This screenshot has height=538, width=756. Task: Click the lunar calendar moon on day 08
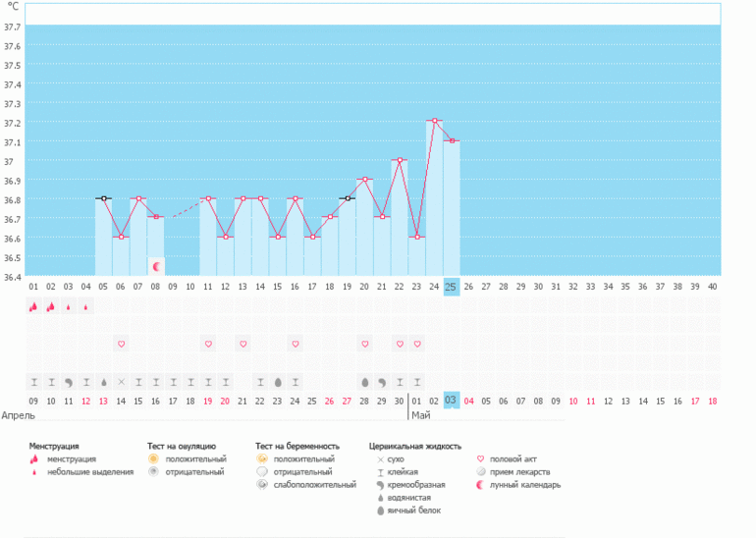pyautogui.click(x=156, y=267)
